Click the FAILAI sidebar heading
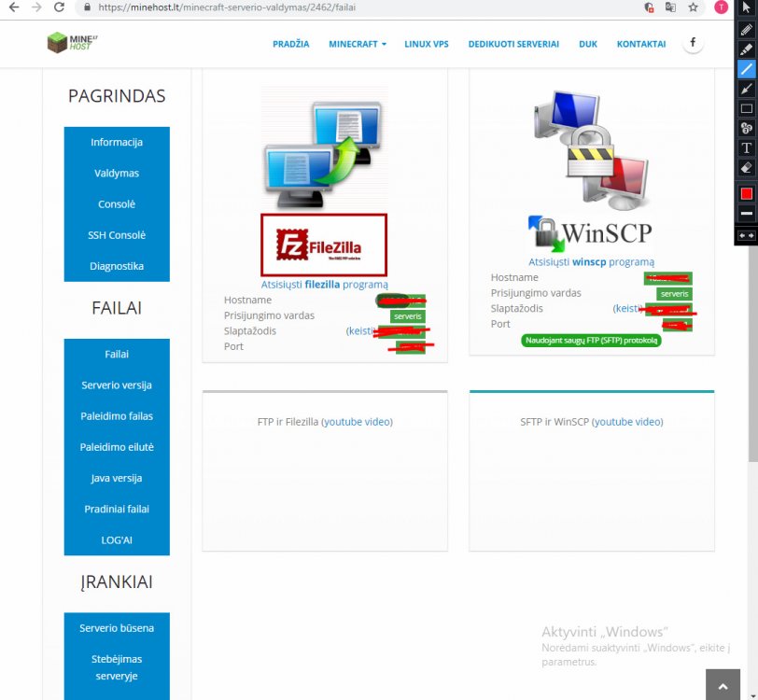This screenshot has height=700, width=758. (117, 308)
